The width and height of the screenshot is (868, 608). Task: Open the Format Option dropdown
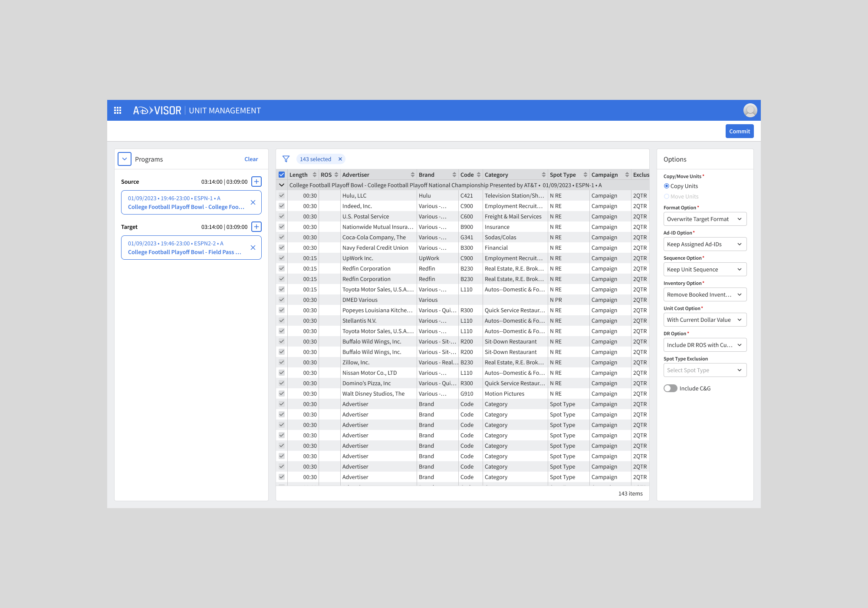point(705,219)
